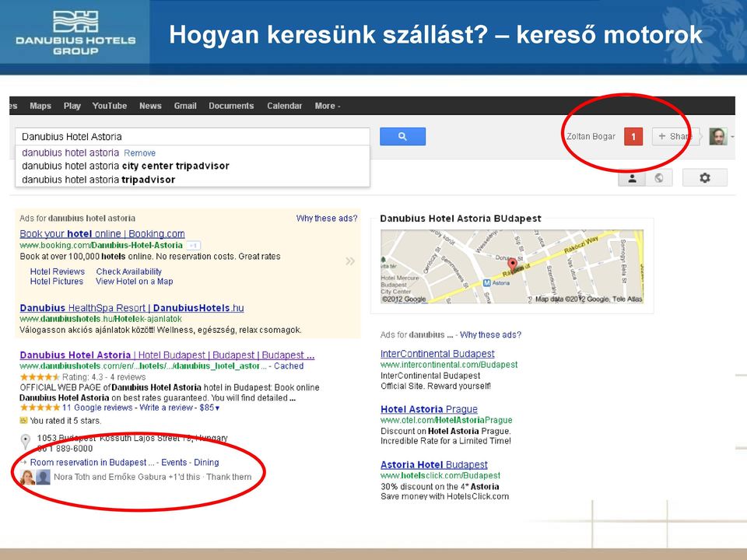This screenshot has width=747, height=560.
Task: Open the '11 Google reviews' link
Action: click(x=97, y=408)
